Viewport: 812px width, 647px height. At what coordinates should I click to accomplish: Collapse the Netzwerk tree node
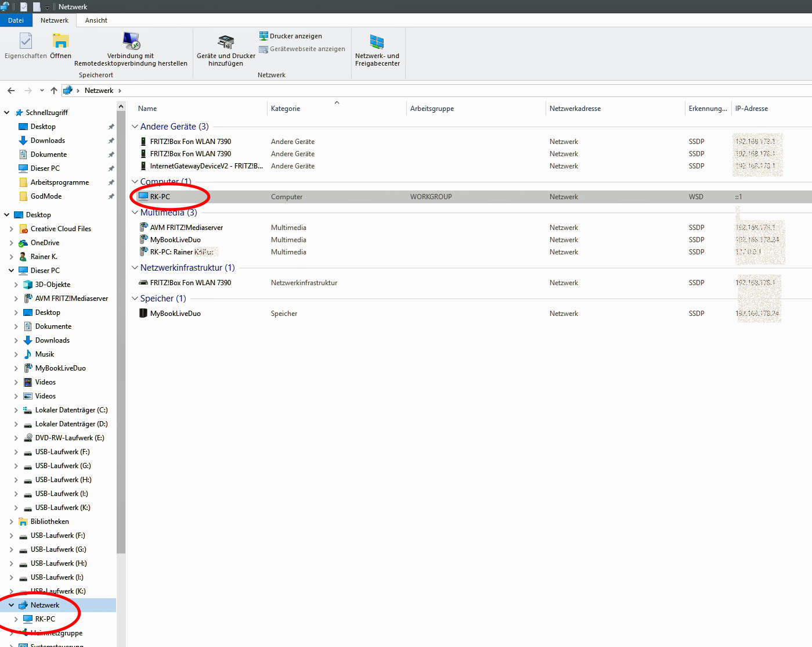pyautogui.click(x=12, y=605)
